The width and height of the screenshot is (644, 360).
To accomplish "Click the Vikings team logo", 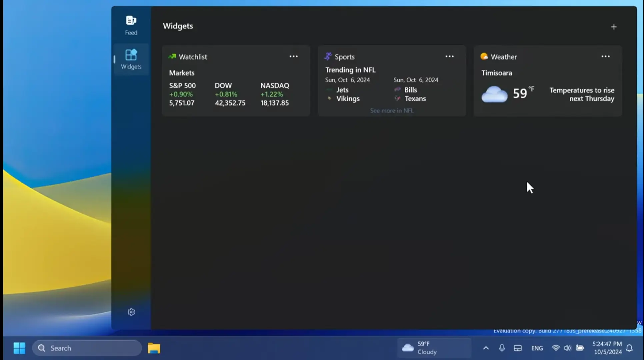I will [329, 98].
